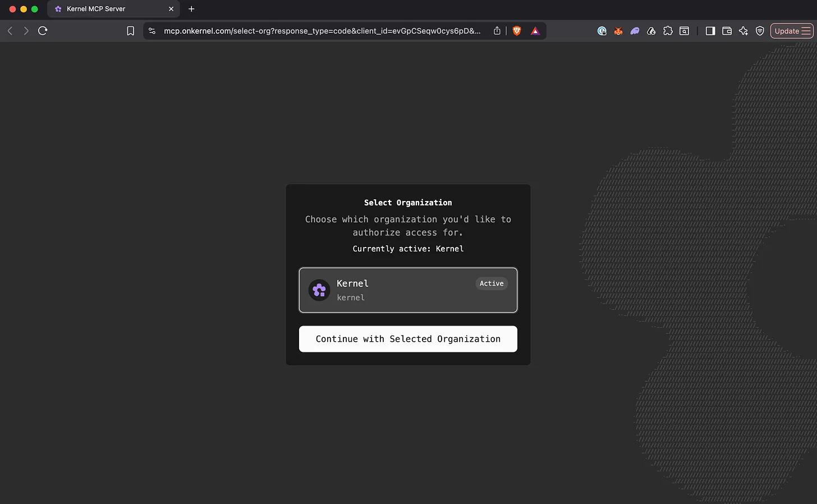Open the Phantom ghost extension
Screen dimensions: 817x504
click(635, 31)
